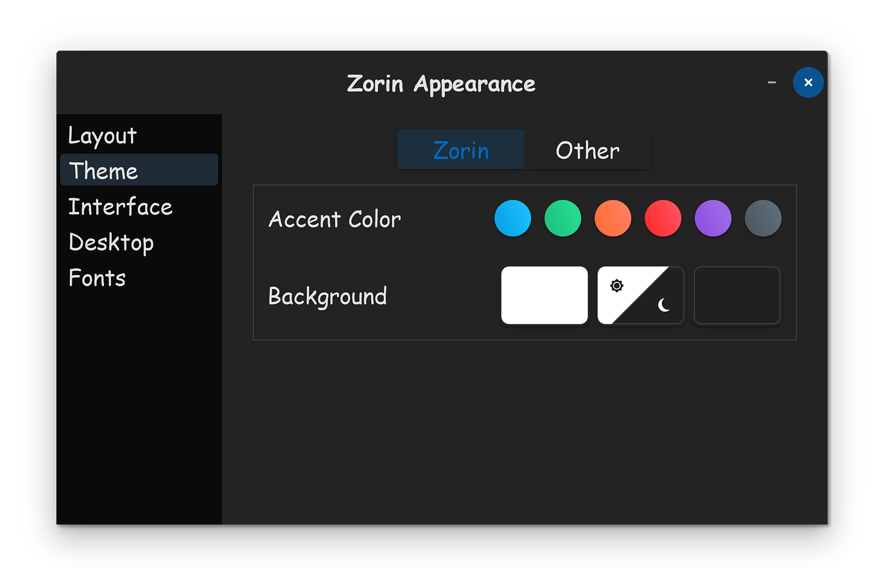Select the Theme settings section

click(x=103, y=170)
